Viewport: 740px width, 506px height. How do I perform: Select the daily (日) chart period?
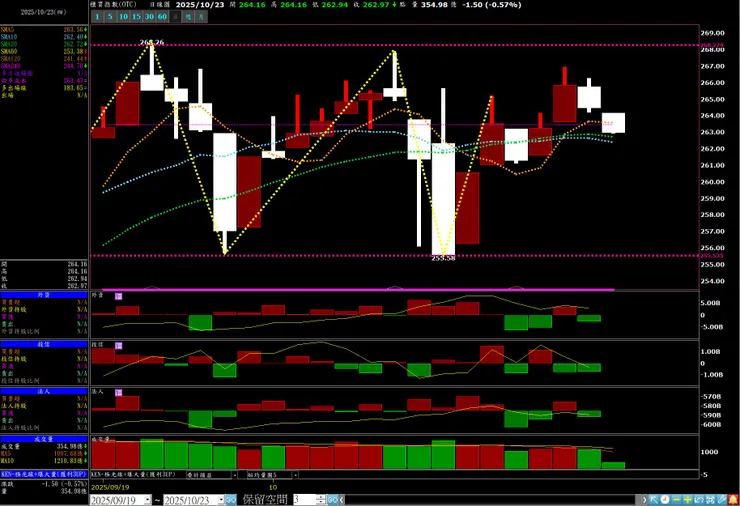click(x=175, y=17)
